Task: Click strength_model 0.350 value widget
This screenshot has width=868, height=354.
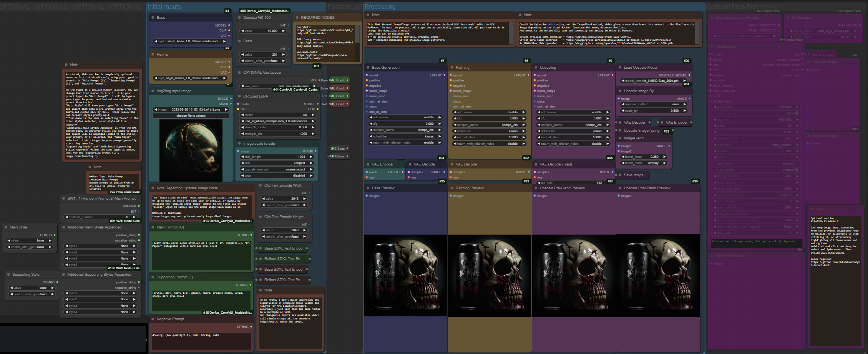Action: coord(277,127)
